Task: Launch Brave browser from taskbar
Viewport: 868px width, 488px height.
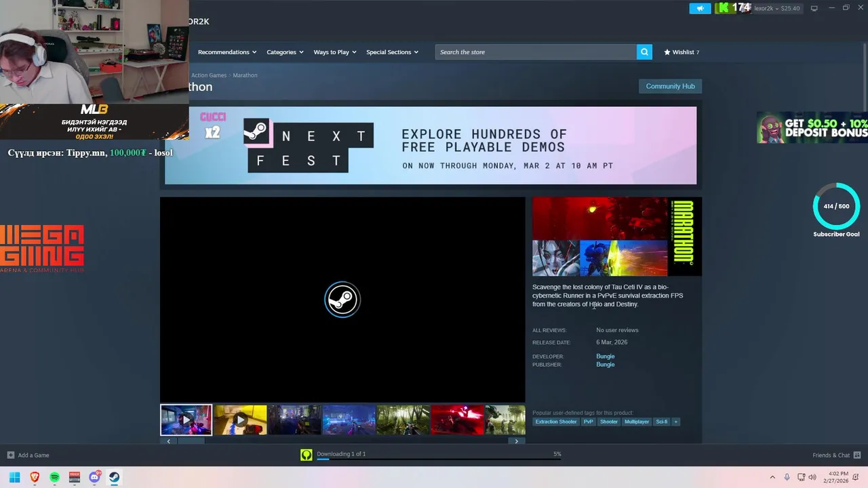Action: [35, 477]
